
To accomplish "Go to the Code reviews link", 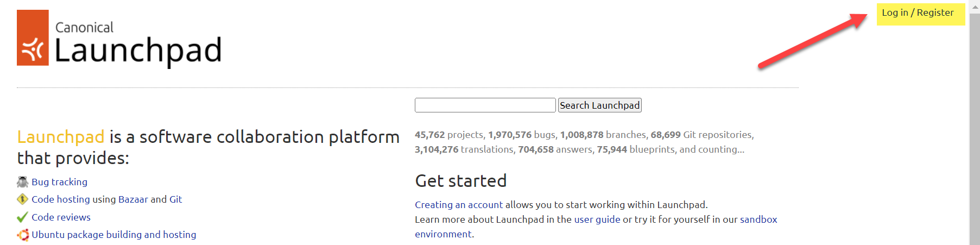I will pos(61,217).
